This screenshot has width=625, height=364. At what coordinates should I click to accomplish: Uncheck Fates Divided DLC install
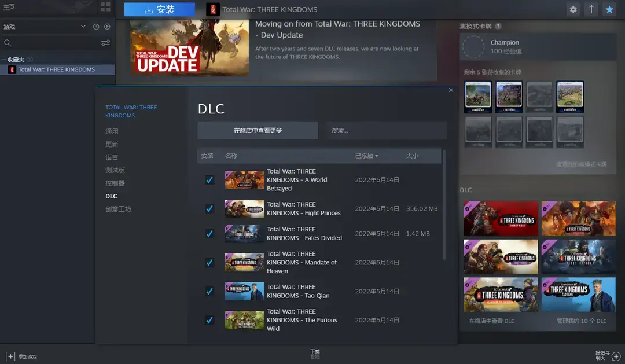209,234
